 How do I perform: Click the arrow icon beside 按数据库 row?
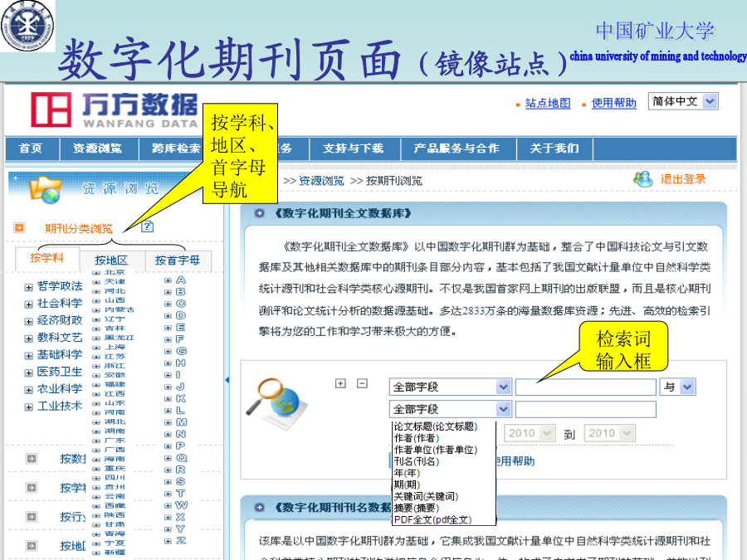tap(32, 459)
